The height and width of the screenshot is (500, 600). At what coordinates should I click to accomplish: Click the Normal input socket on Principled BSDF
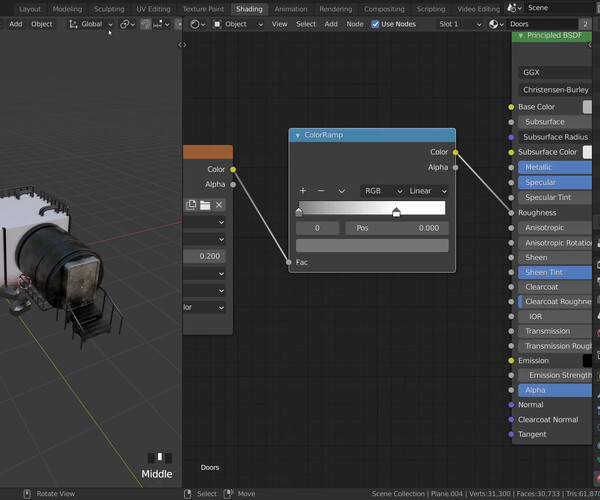(511, 405)
